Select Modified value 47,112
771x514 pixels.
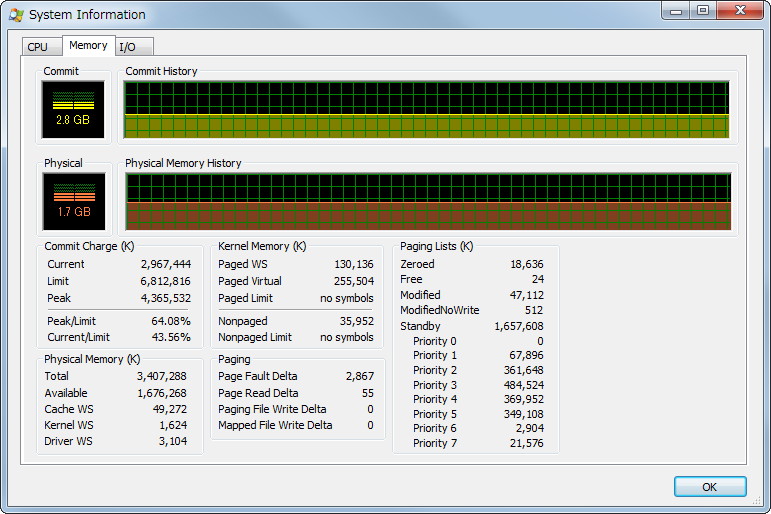coord(527,295)
